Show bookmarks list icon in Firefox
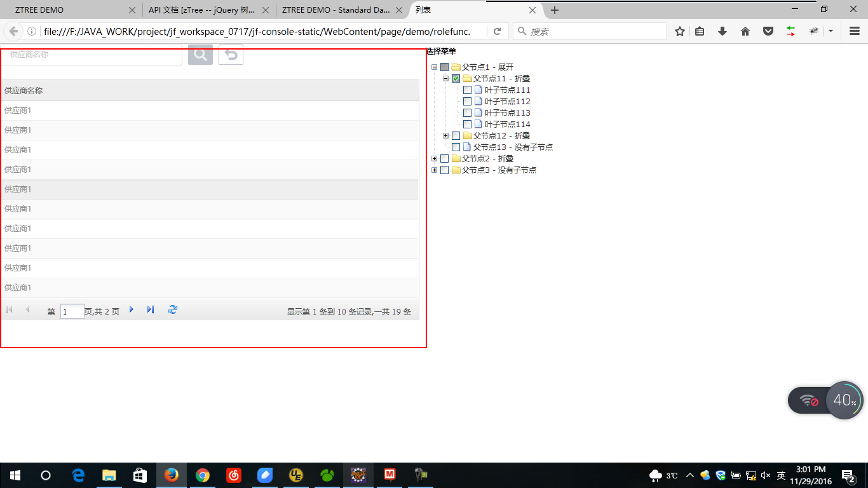Screen dimensions: 868x488 tap(700, 31)
